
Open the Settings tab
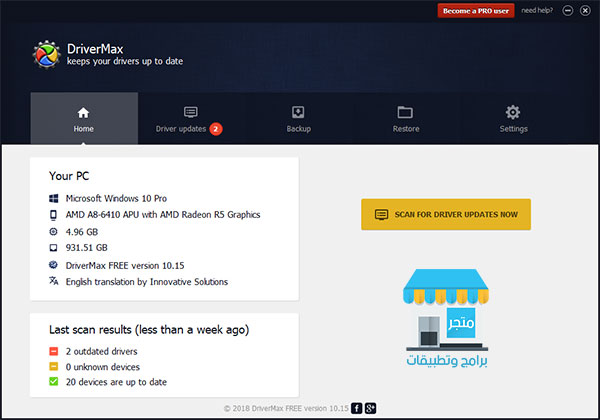[x=513, y=120]
